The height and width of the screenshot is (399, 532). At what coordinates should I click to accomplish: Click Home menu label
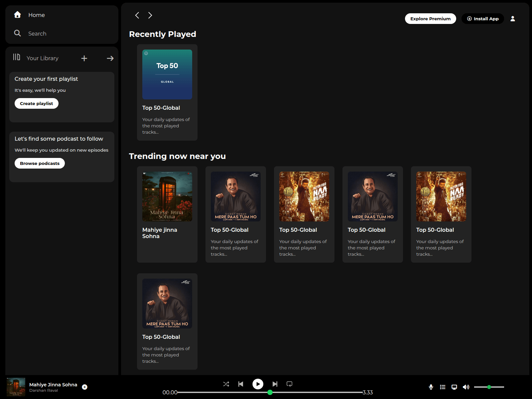coord(37,15)
